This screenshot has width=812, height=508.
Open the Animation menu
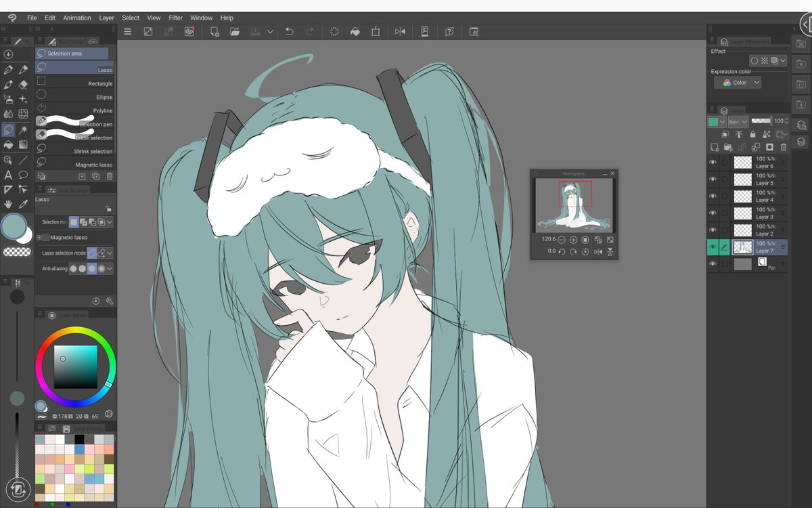pyautogui.click(x=77, y=18)
